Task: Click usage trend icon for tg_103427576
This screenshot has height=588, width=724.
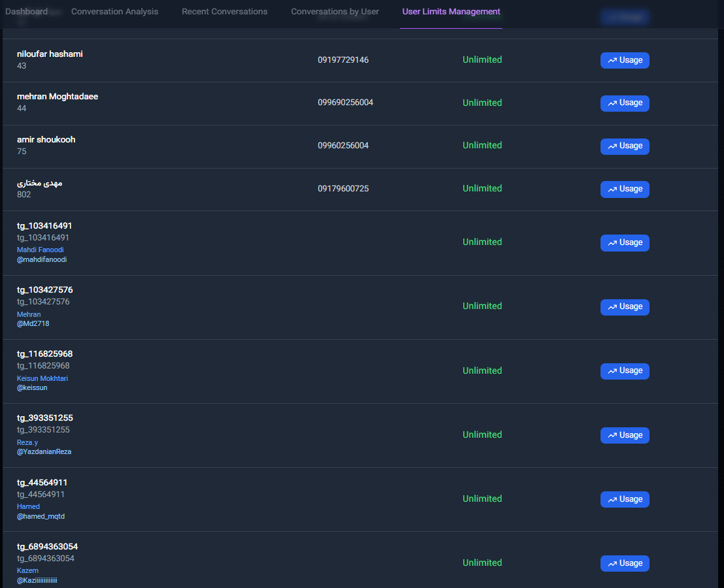Action: point(612,307)
